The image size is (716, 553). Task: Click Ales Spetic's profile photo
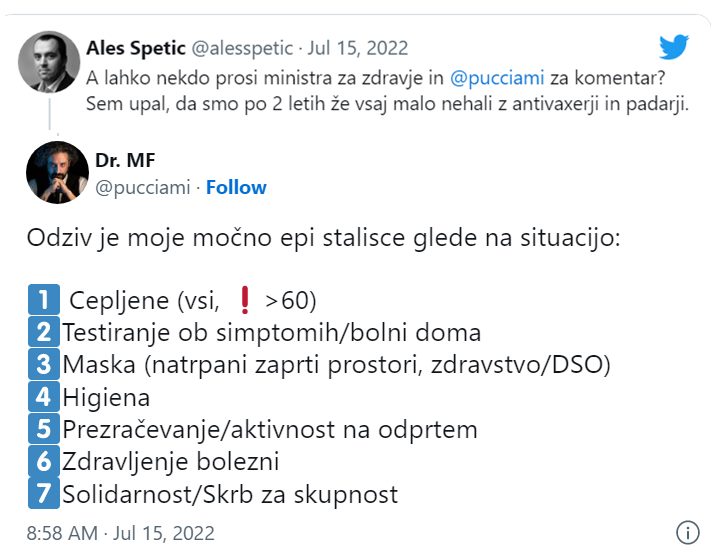pos(49,62)
